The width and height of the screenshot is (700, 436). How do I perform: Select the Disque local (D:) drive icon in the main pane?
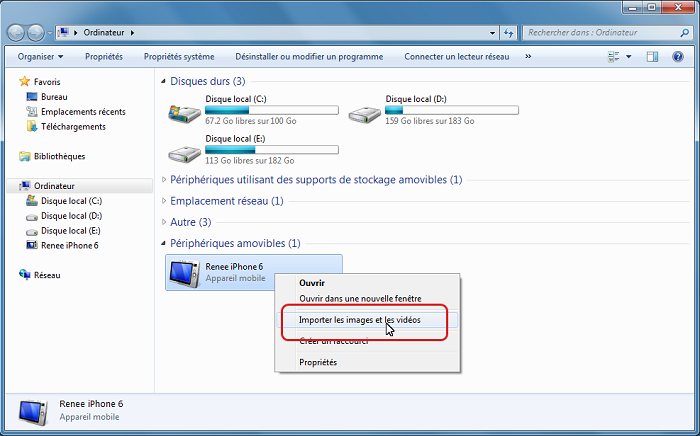point(365,114)
